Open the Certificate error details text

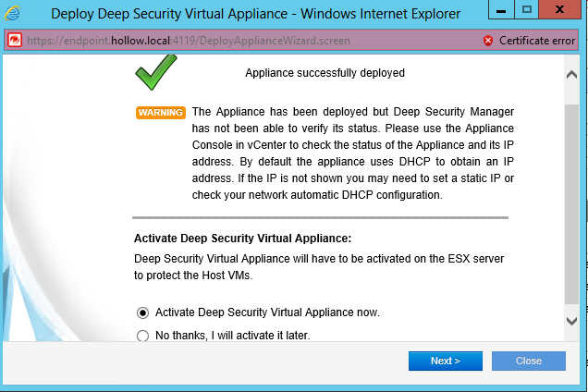coord(537,41)
